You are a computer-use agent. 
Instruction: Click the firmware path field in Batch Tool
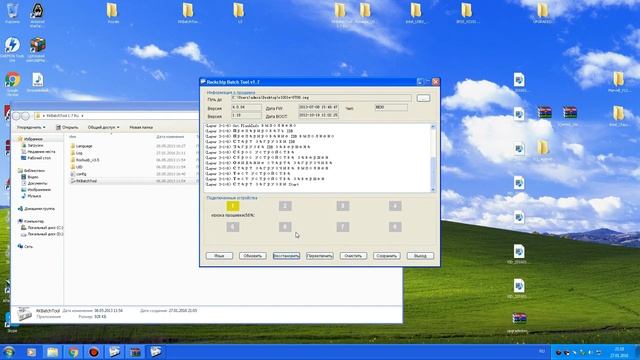click(x=321, y=98)
